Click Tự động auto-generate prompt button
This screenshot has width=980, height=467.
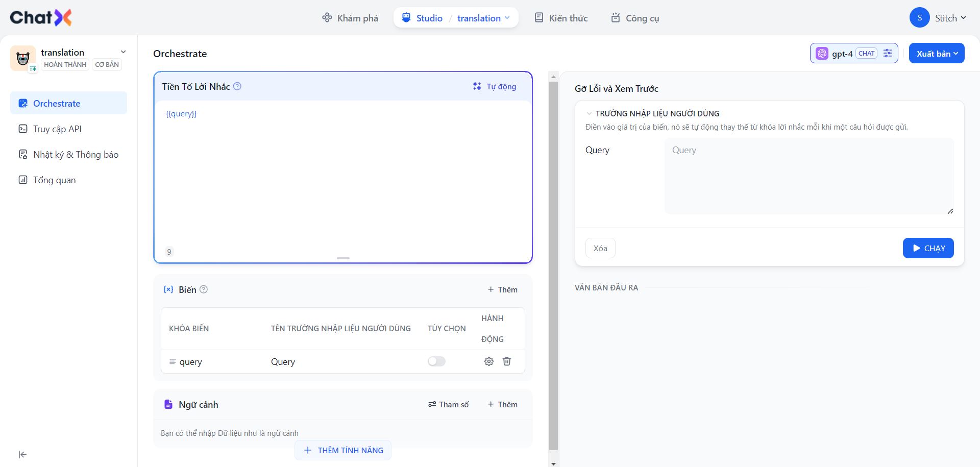[494, 86]
